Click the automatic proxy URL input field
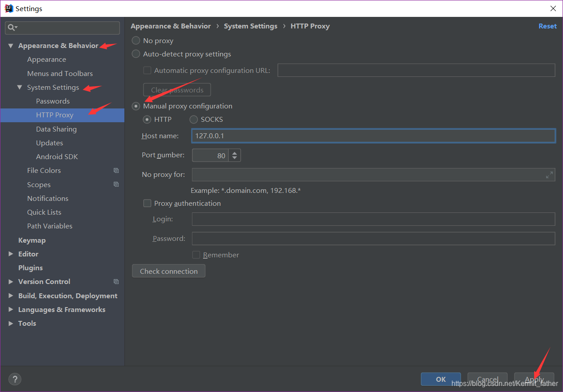Screen dimensions: 563x392 point(416,70)
